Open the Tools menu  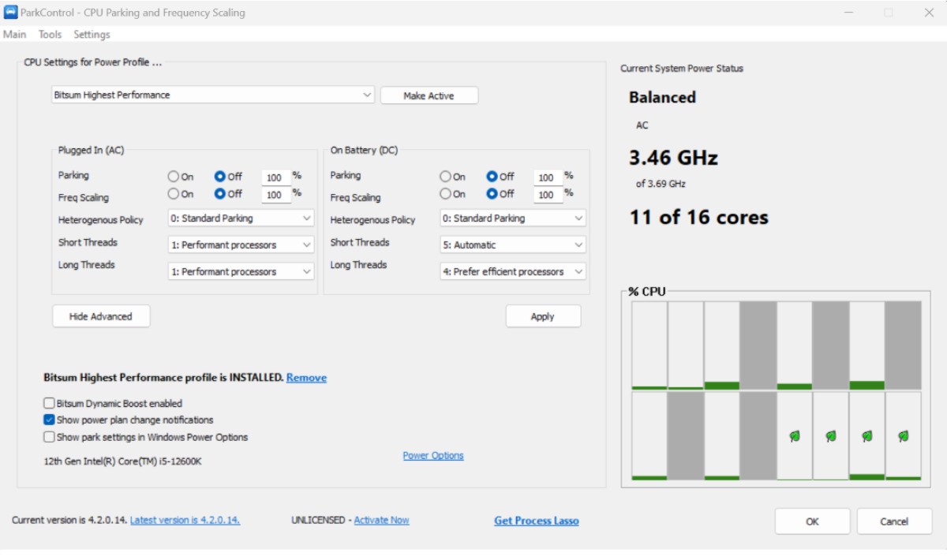tap(50, 35)
